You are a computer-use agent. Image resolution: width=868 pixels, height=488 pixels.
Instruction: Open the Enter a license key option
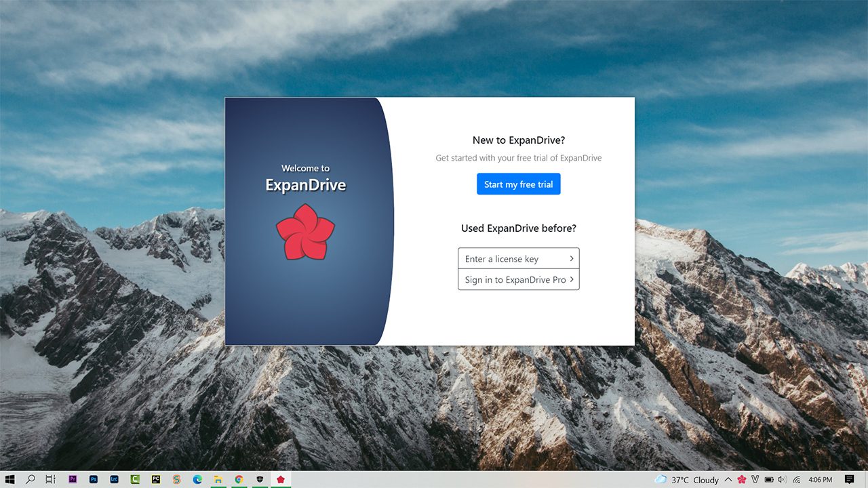pos(518,259)
